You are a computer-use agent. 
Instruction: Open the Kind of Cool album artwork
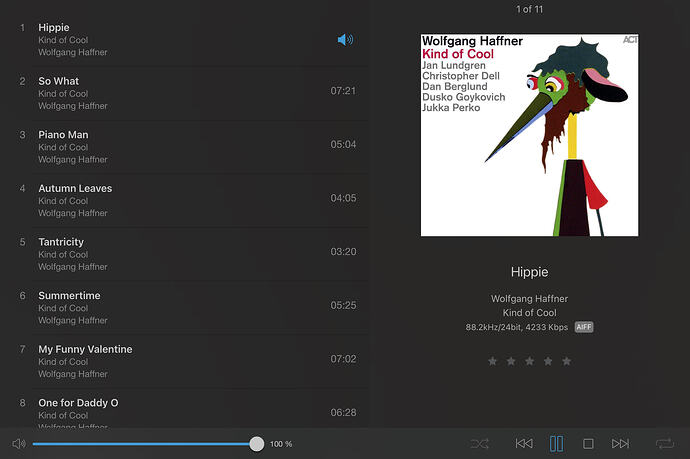529,135
